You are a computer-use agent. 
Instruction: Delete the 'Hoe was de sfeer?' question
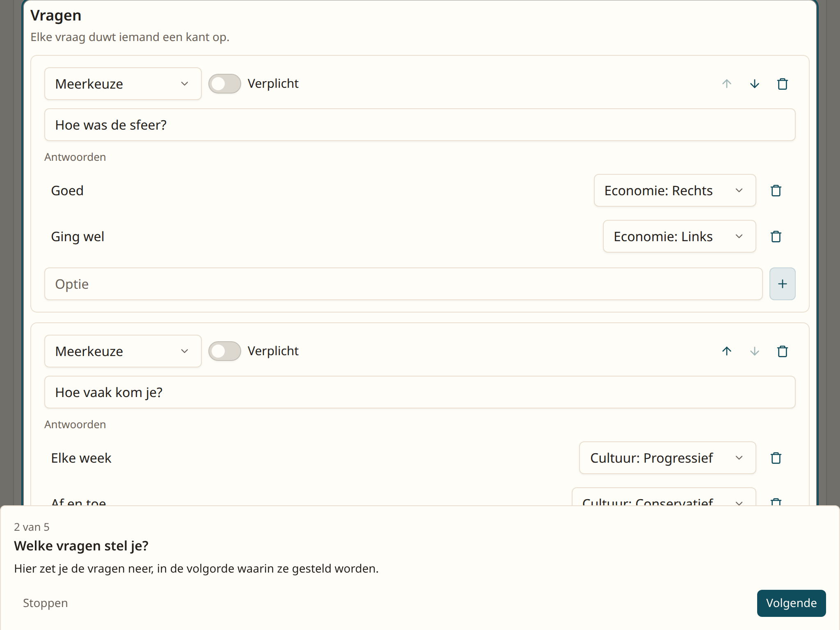pyautogui.click(x=782, y=84)
